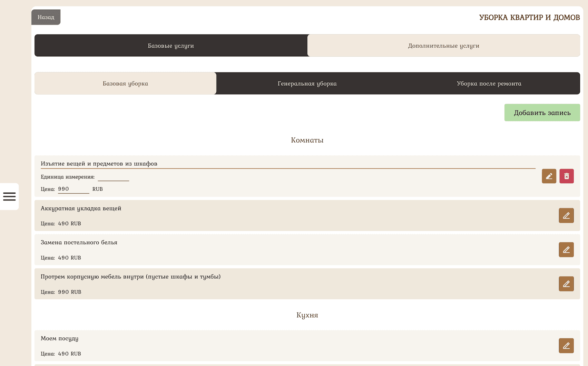Click the text Моем посуду
Viewport: 588px width, 366px height.
tap(60, 339)
